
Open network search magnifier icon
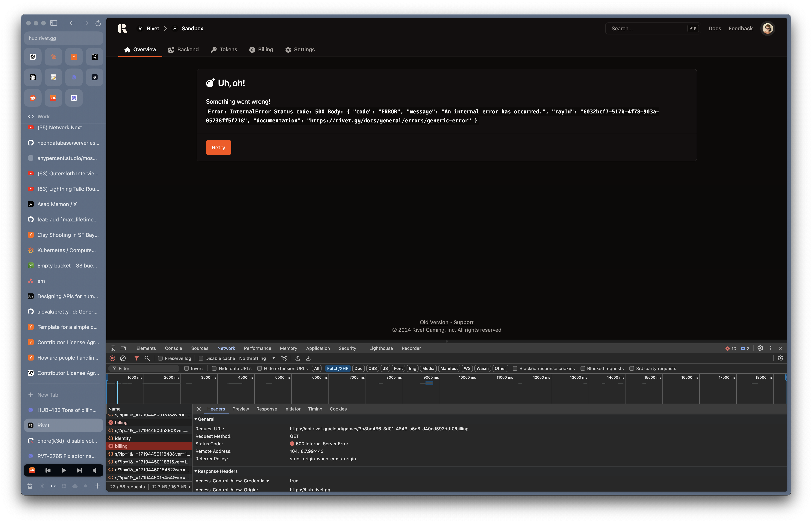tap(147, 359)
